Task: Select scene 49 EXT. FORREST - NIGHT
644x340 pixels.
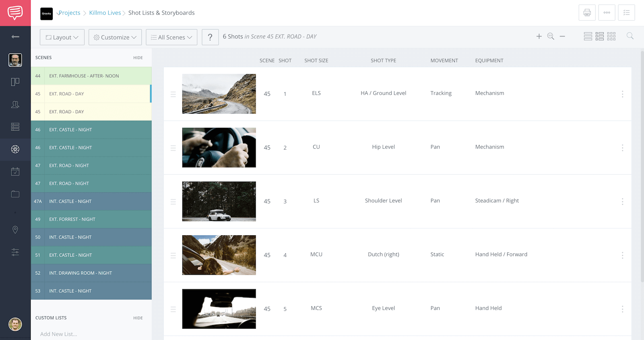Action: [91, 219]
